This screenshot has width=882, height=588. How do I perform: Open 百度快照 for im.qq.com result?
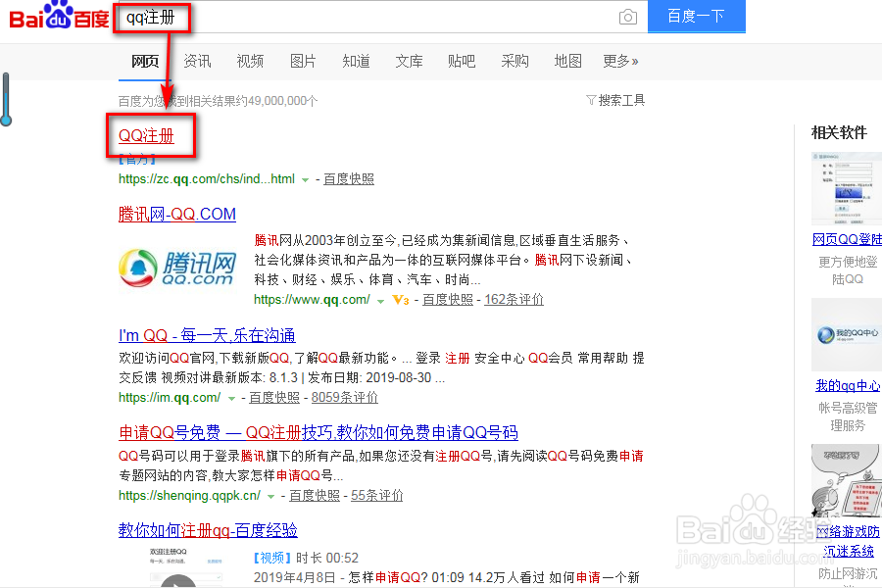pos(274,397)
